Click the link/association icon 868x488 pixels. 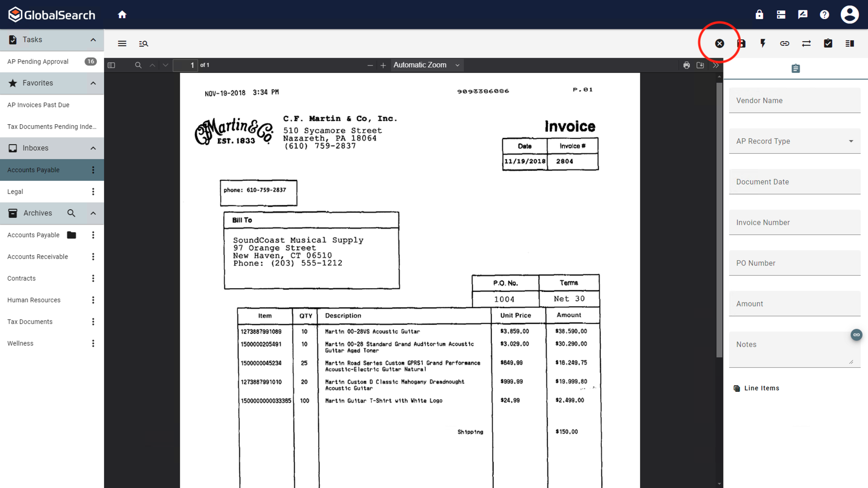(784, 43)
